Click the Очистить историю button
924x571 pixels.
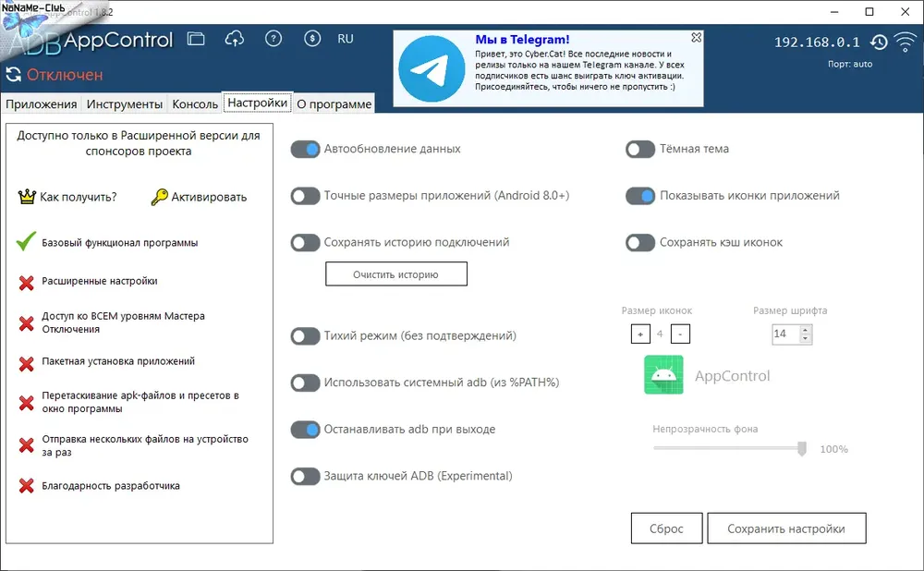[396, 274]
